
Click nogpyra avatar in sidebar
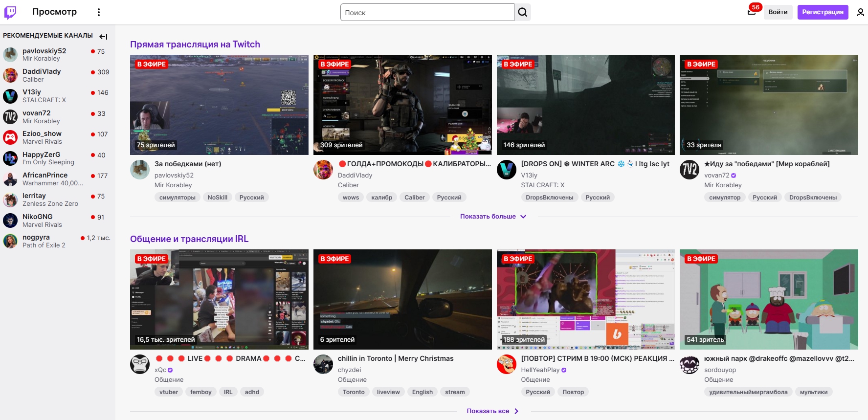click(x=10, y=241)
